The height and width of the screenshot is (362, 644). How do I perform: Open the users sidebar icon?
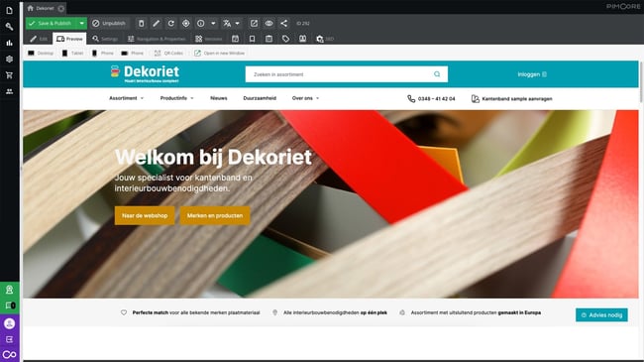pyautogui.click(x=9, y=91)
